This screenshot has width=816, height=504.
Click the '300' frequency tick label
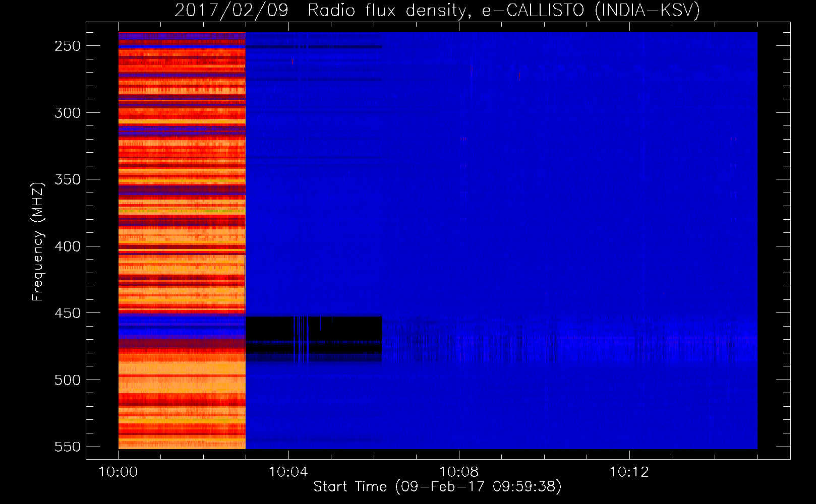coord(68,113)
